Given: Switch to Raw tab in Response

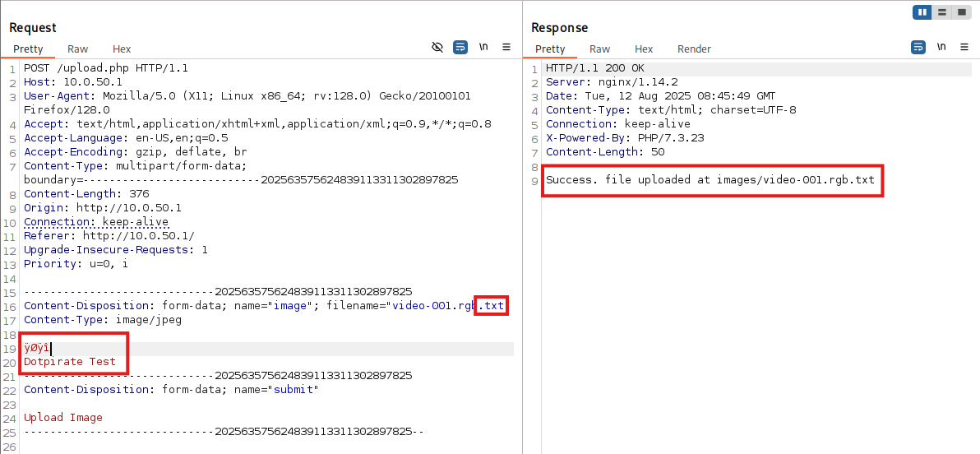Looking at the screenshot, I should (600, 49).
